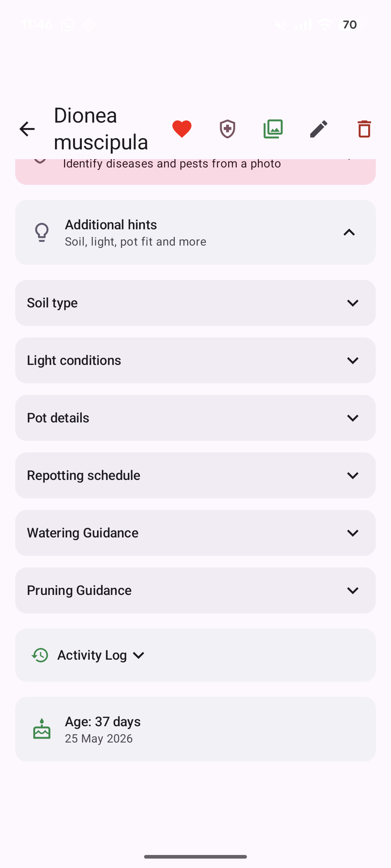Click the lightbulb Additional hints icon
This screenshot has width=391, height=868.
click(42, 232)
